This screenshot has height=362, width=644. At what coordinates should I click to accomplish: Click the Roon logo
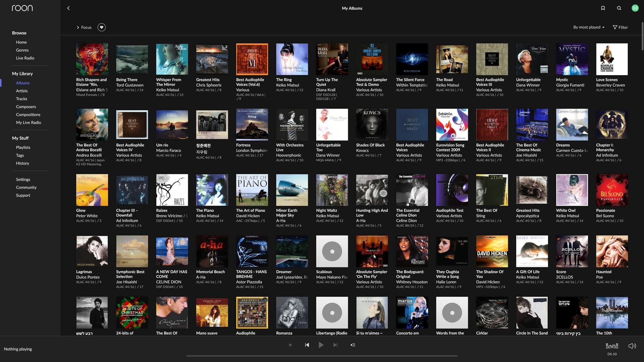(x=22, y=8)
